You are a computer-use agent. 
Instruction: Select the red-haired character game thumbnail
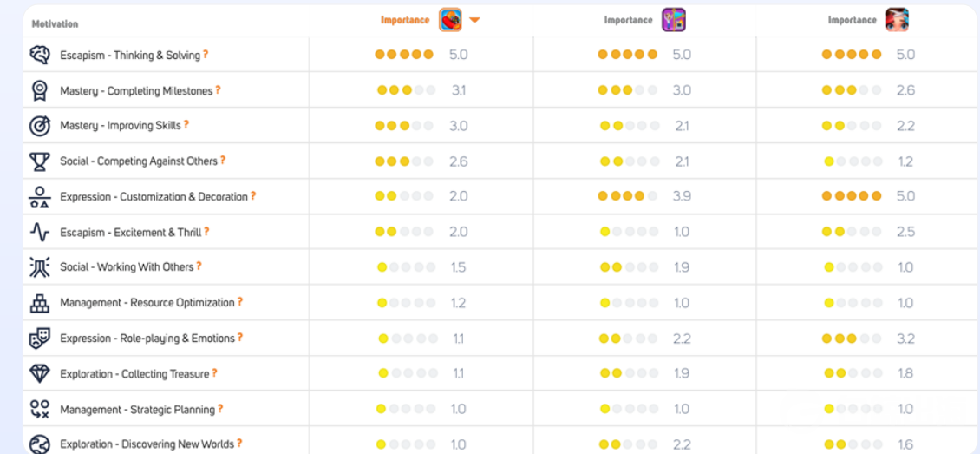(x=897, y=20)
